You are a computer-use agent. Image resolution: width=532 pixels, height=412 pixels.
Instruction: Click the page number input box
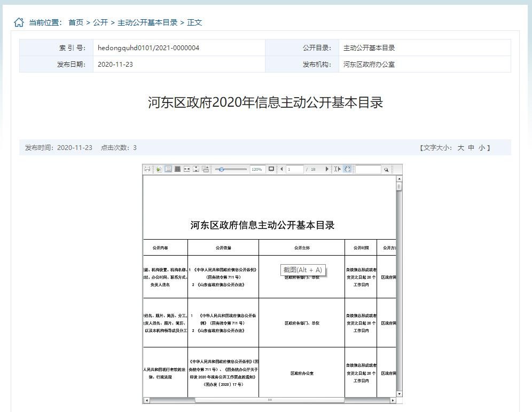click(294, 169)
